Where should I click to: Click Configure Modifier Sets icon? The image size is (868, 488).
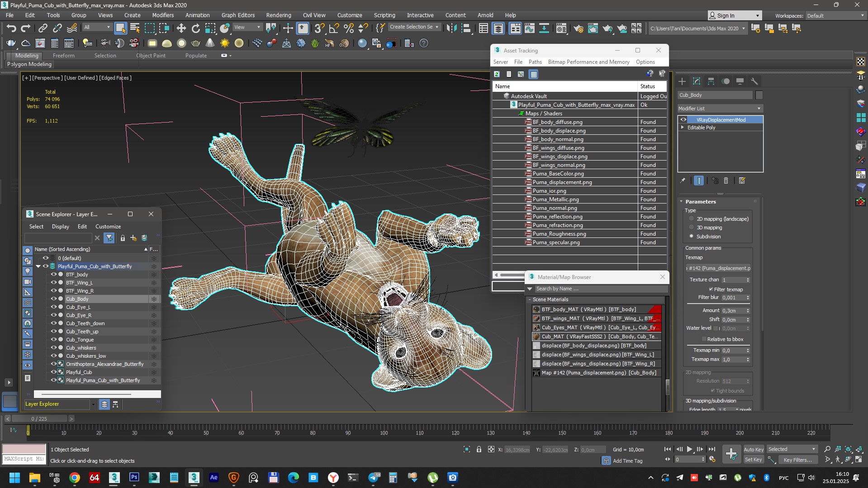[x=742, y=180]
